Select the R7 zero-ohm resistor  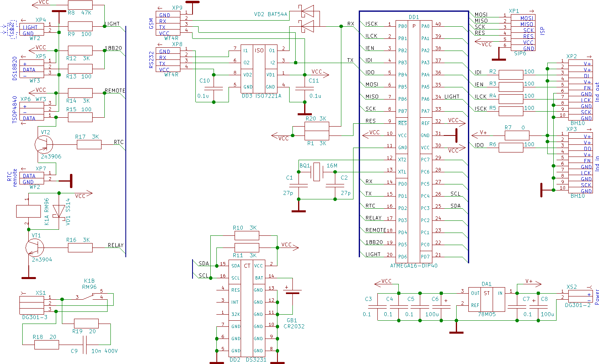coord(517,135)
